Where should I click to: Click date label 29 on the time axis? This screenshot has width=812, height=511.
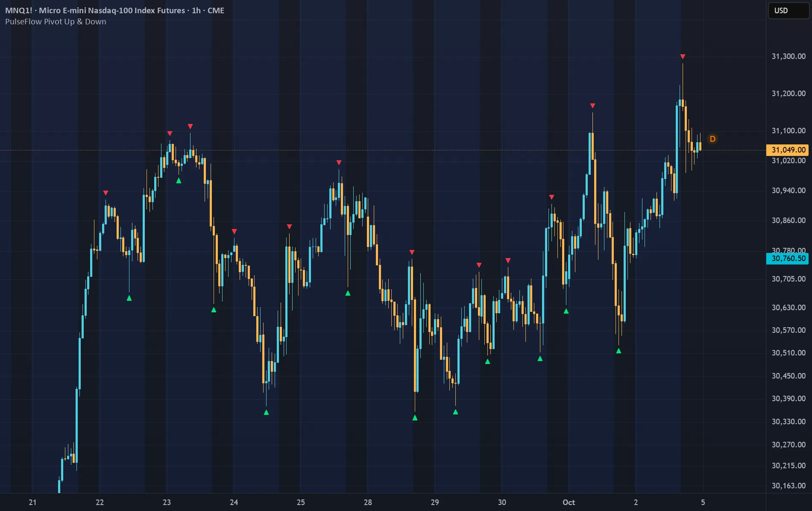435,502
